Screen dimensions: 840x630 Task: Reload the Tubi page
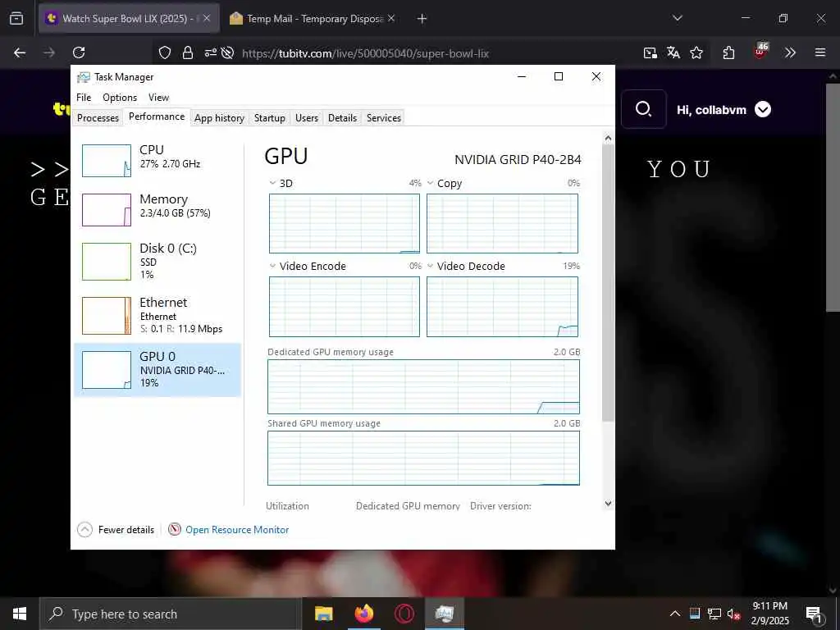click(79, 52)
